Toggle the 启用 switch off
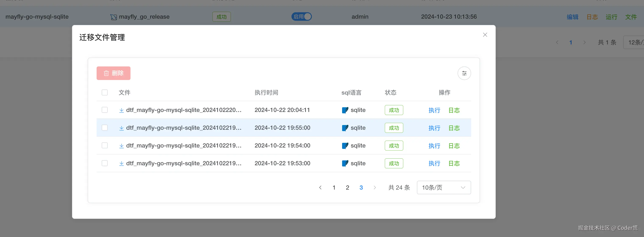This screenshot has width=644, height=237. (x=301, y=17)
